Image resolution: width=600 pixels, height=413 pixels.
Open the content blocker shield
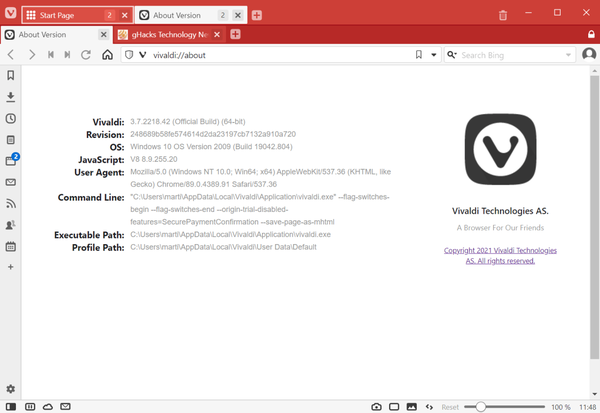pyautogui.click(x=129, y=55)
